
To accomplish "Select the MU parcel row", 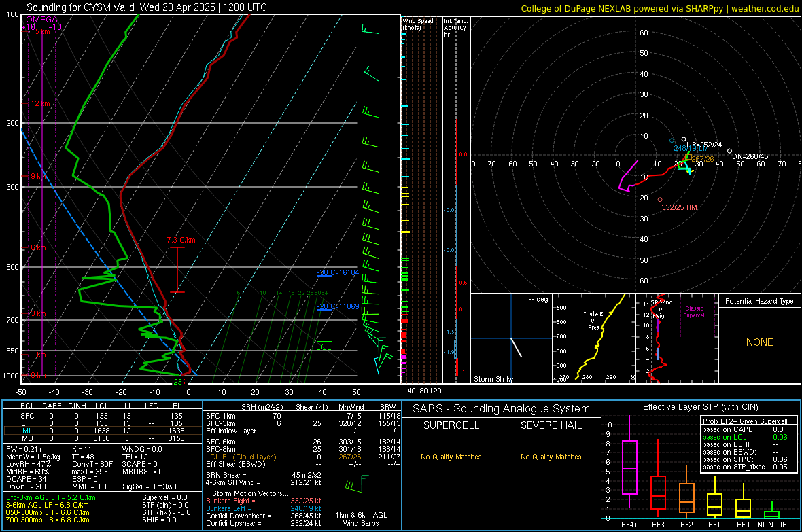I will point(102,438).
